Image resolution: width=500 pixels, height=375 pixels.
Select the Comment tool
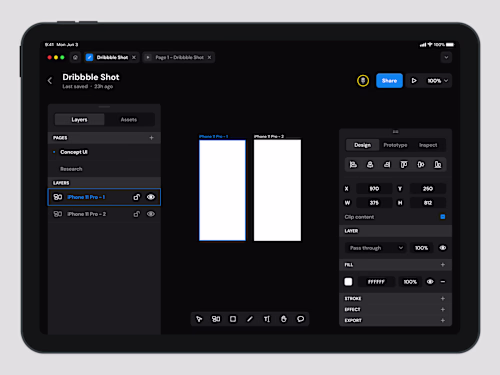pyautogui.click(x=300, y=319)
